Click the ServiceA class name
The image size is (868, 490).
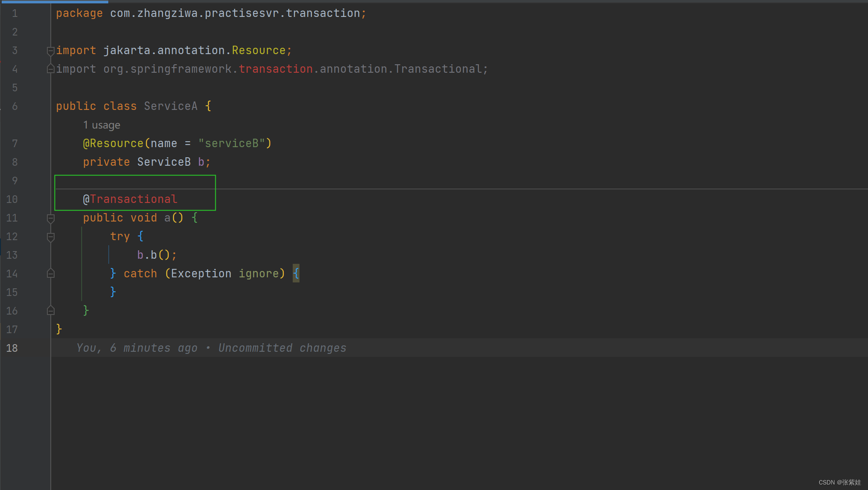pyautogui.click(x=170, y=106)
